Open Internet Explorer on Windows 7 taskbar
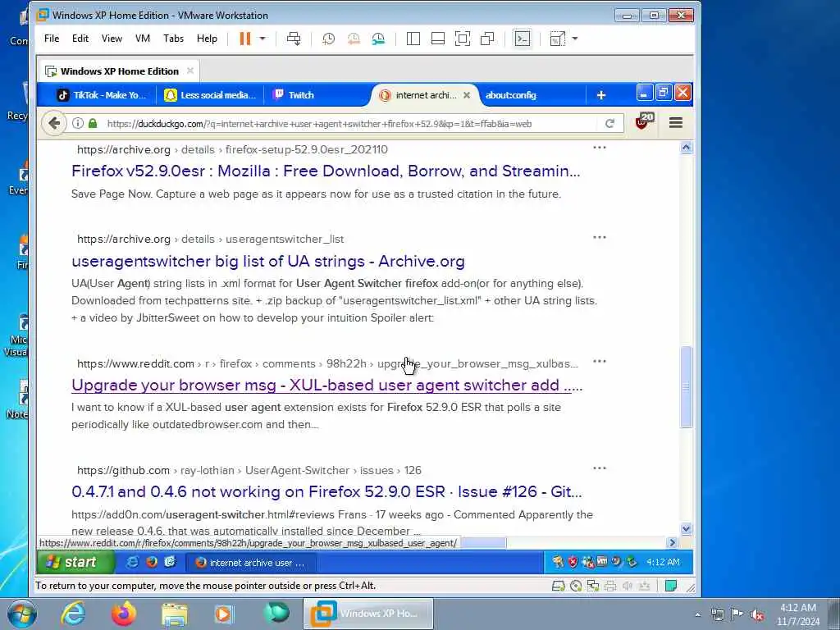 click(x=73, y=614)
